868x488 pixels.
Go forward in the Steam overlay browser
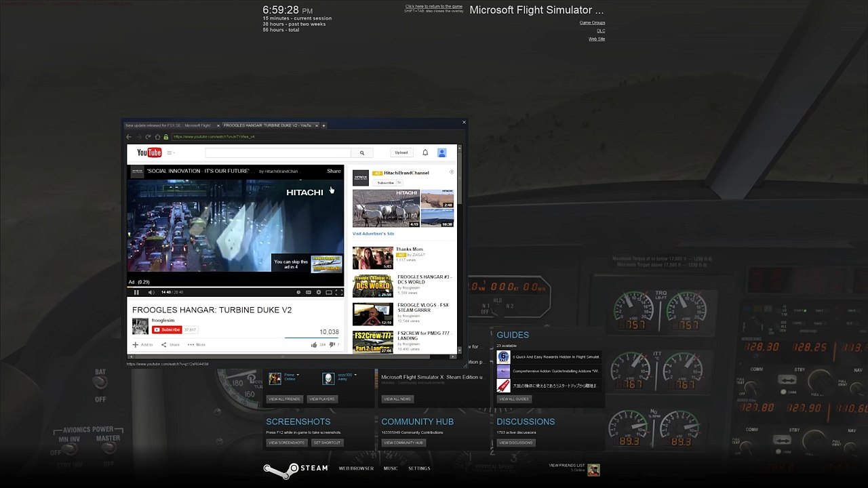click(138, 137)
